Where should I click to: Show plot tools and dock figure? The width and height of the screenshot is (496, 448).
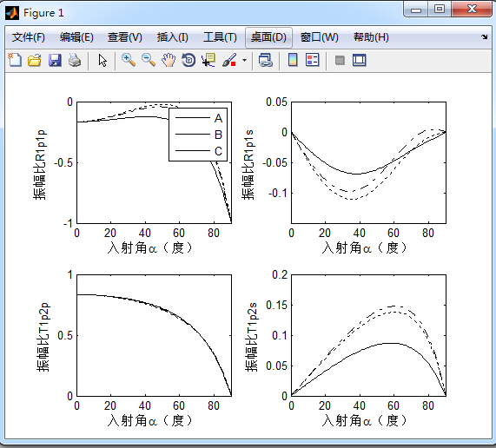[360, 60]
